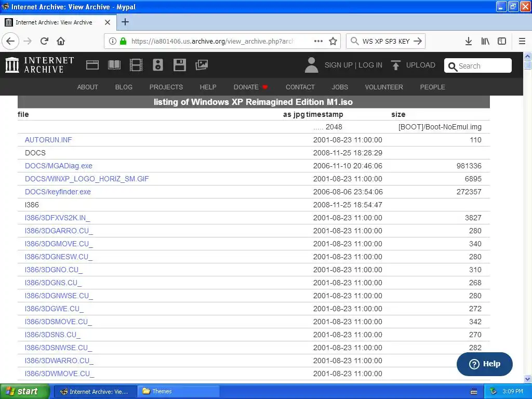Open the Images picture icon

point(202,65)
